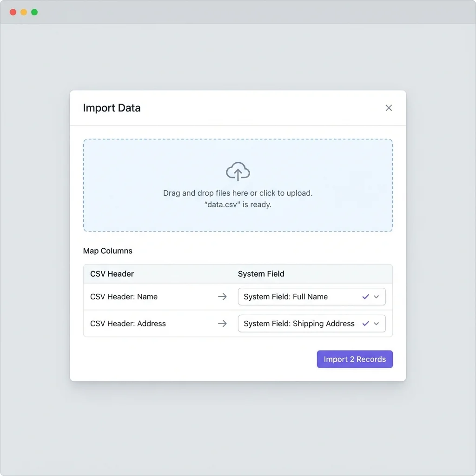
Task: Click the cloud upload icon
Action: click(x=238, y=171)
